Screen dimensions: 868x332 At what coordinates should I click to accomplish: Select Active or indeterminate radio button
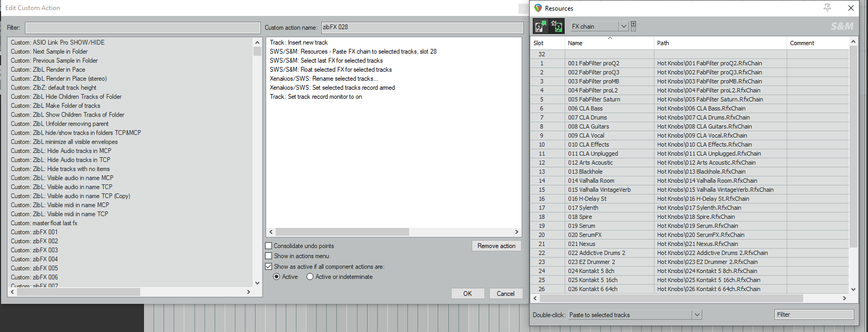click(x=310, y=277)
